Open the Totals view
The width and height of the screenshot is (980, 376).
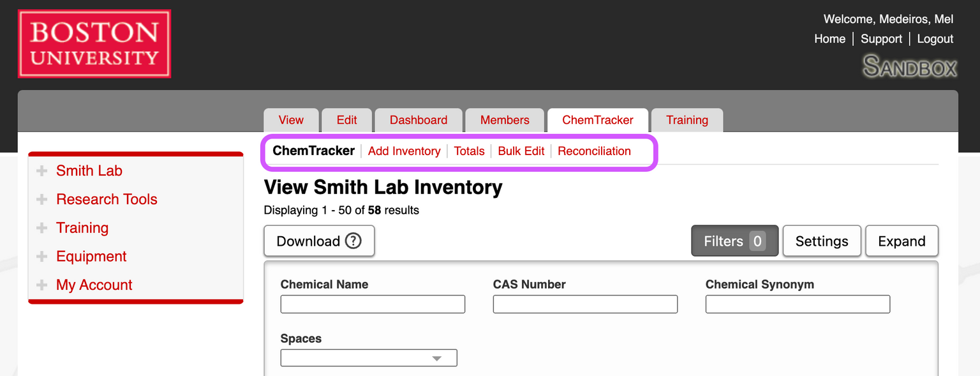[470, 151]
